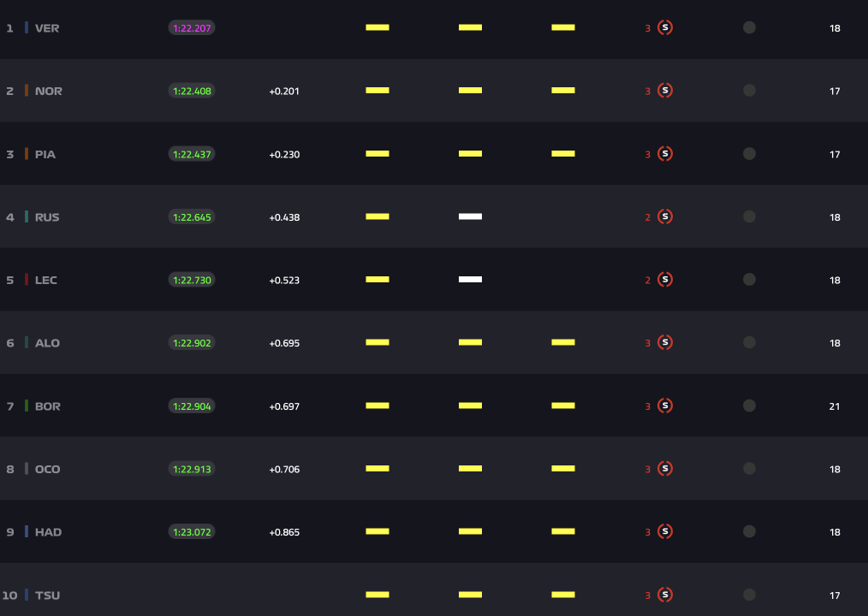This screenshot has width=868, height=616.
Task: Click driver name HAD
Action: pyautogui.click(x=48, y=532)
